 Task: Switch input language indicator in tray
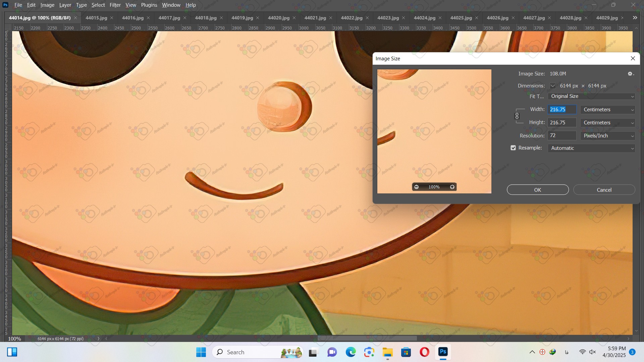[567, 352]
